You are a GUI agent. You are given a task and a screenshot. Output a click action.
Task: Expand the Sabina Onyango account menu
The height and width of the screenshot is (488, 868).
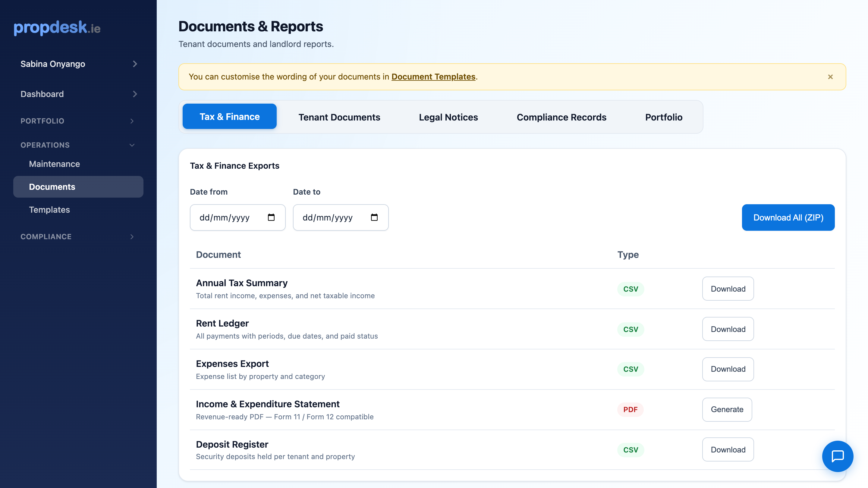[x=78, y=64]
